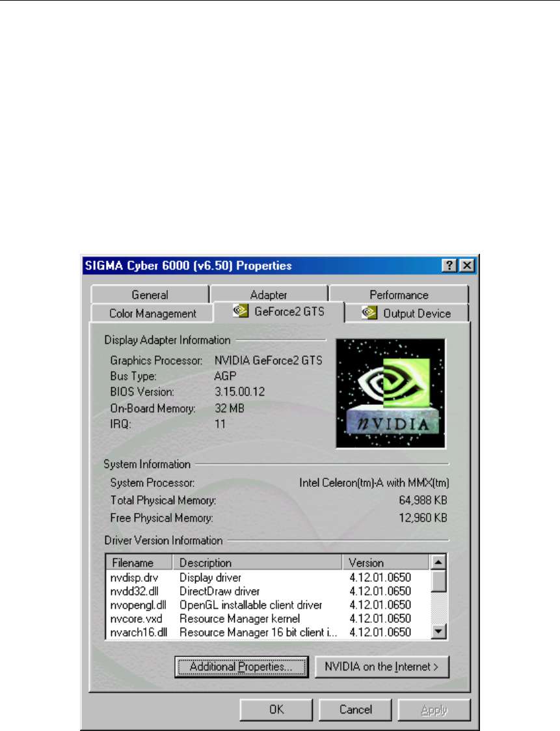
Task: Click the Cancel button
Action: tap(356, 710)
